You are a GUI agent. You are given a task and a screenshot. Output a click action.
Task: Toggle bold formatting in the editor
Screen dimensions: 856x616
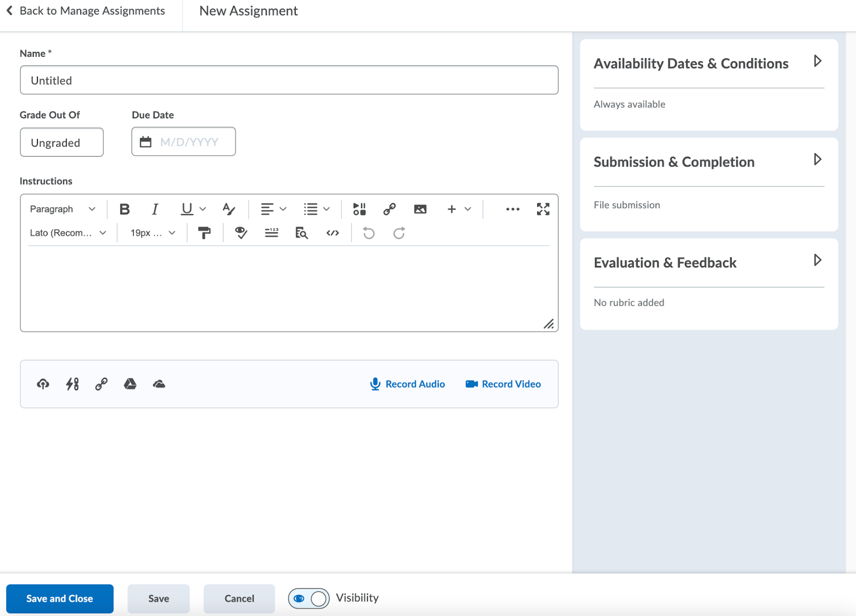[124, 209]
